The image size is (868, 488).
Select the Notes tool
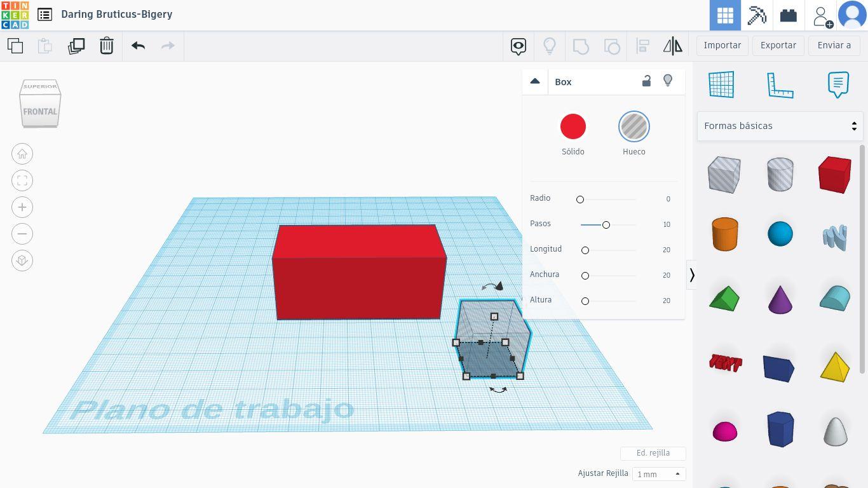tap(838, 85)
